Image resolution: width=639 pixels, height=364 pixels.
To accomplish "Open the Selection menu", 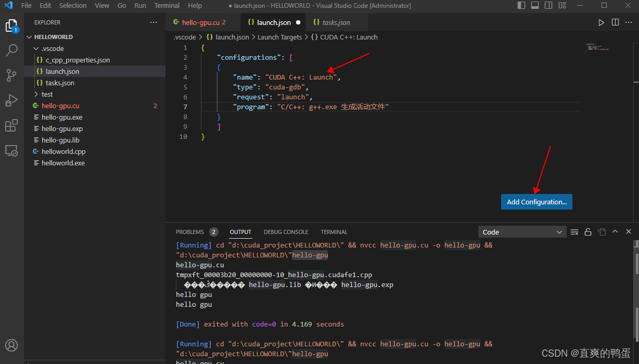I will pyautogui.click(x=73, y=5).
